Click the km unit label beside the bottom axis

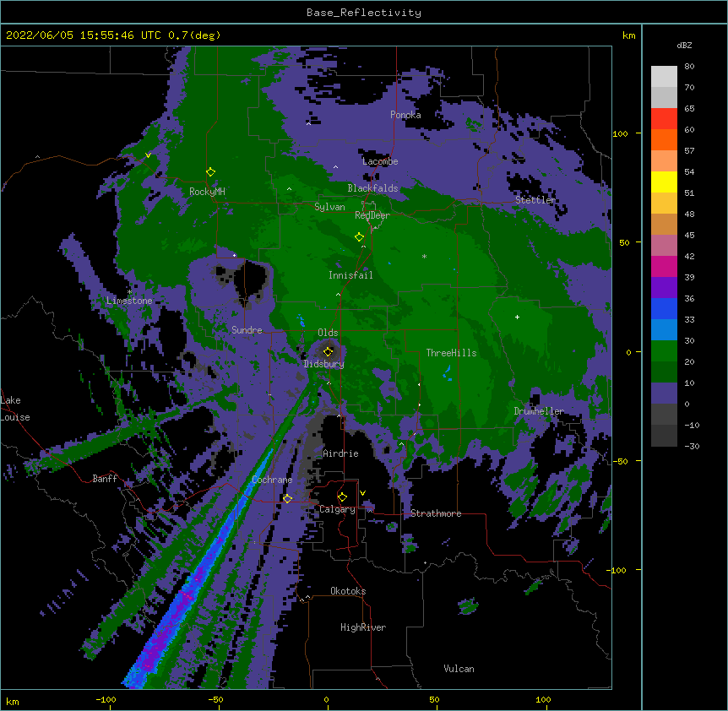(x=13, y=701)
